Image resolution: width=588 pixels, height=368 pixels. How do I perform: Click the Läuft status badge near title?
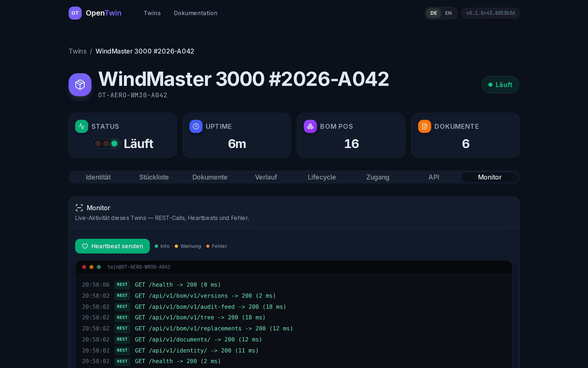coord(500,85)
